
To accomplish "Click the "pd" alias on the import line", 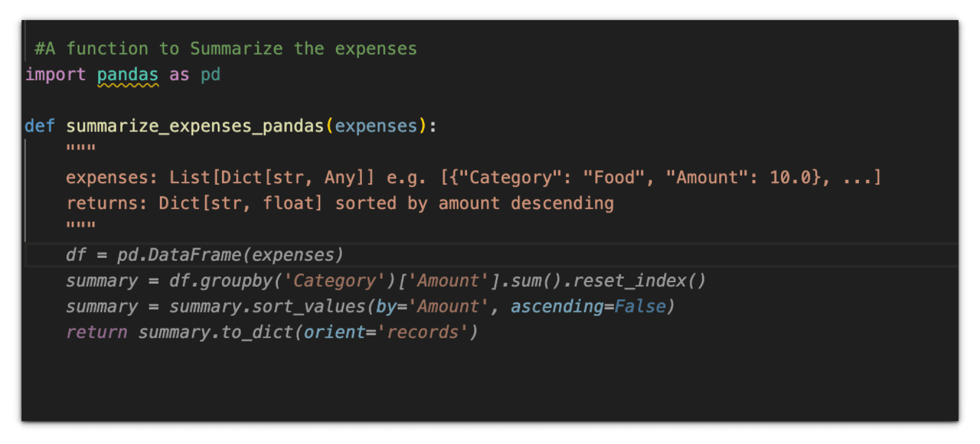I will click(210, 74).
